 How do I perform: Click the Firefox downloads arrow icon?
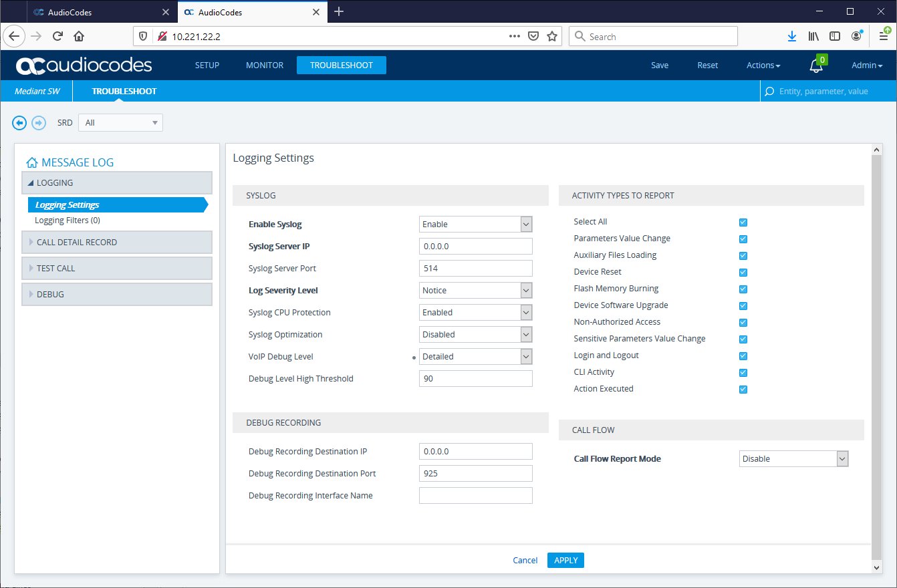(x=792, y=37)
